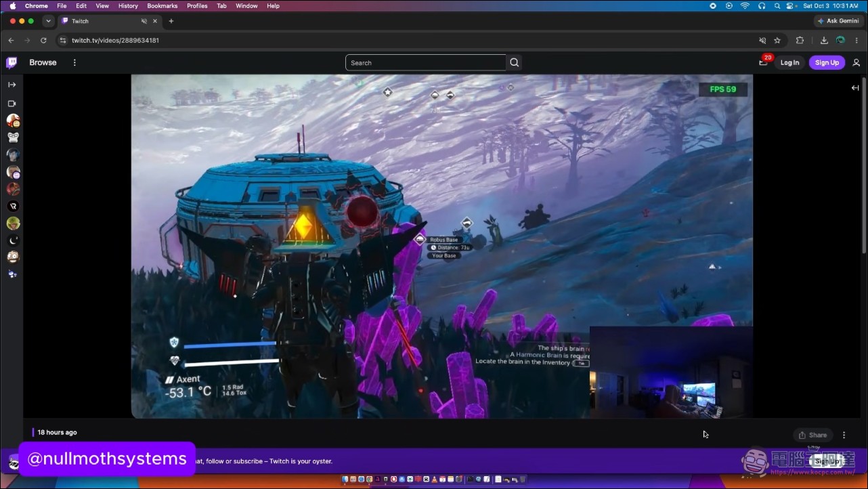
Task: Open the user profile icon menu
Action: (856, 63)
